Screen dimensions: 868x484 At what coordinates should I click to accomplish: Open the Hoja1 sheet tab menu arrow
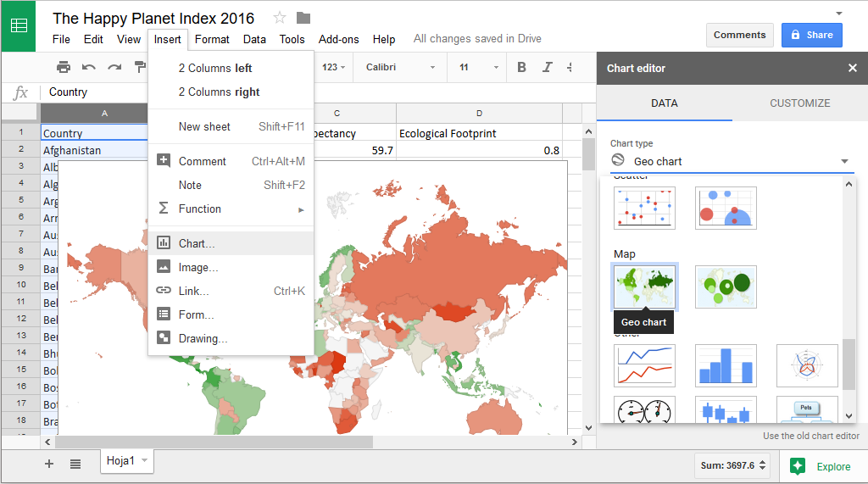[x=145, y=460]
